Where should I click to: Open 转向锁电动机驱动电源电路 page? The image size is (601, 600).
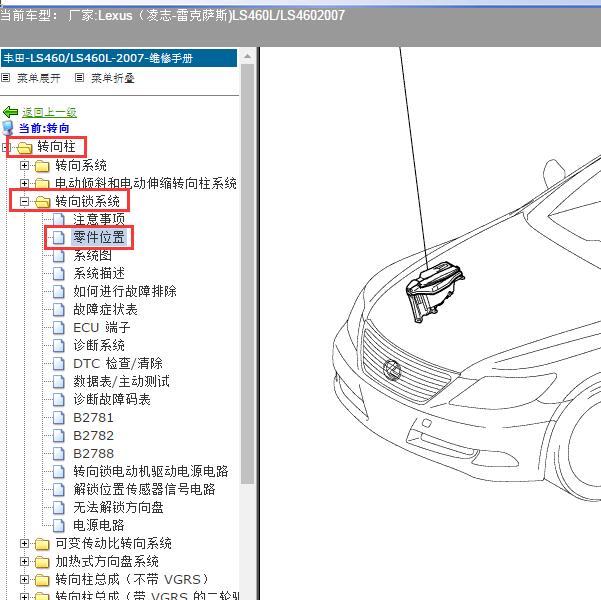(151, 472)
